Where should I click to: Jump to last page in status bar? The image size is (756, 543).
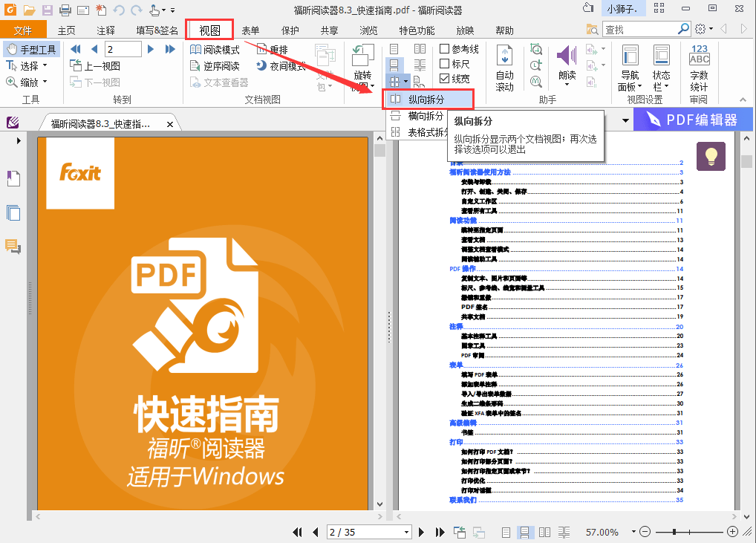pos(440,532)
